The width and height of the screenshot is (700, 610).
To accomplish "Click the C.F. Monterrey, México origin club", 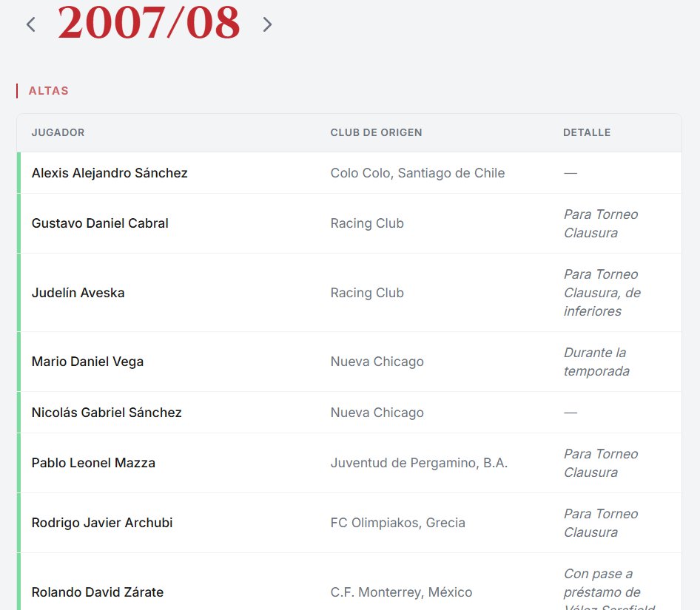I will click(401, 592).
